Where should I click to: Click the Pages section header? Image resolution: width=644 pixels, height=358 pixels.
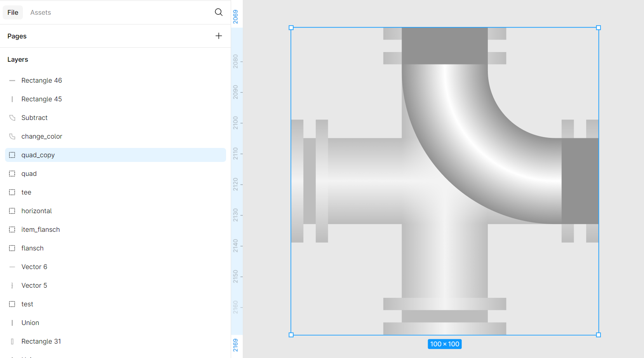click(x=17, y=36)
